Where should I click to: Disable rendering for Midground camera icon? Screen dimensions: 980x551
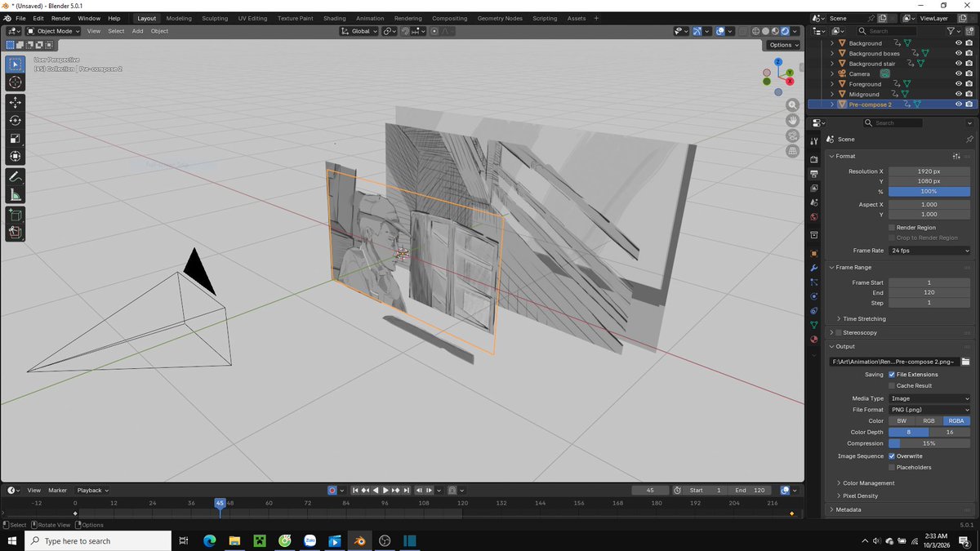click(x=969, y=94)
